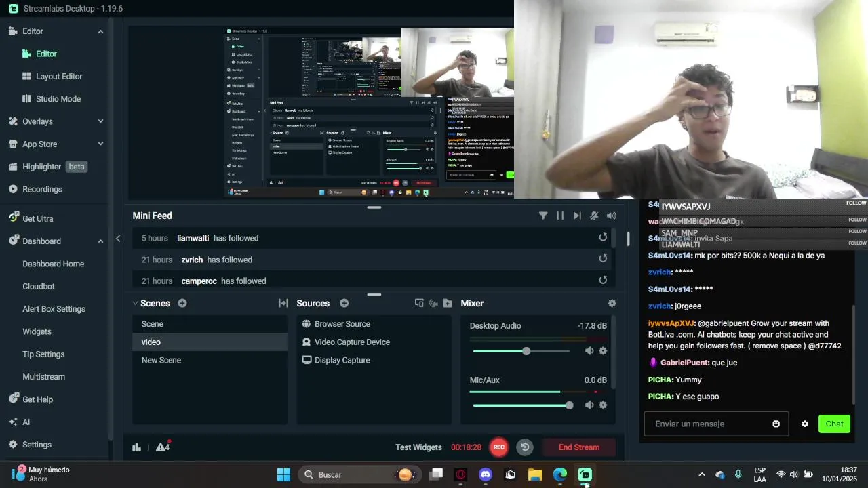Replay liamwalti follow alert
The width and height of the screenshot is (868, 488).
click(603, 237)
